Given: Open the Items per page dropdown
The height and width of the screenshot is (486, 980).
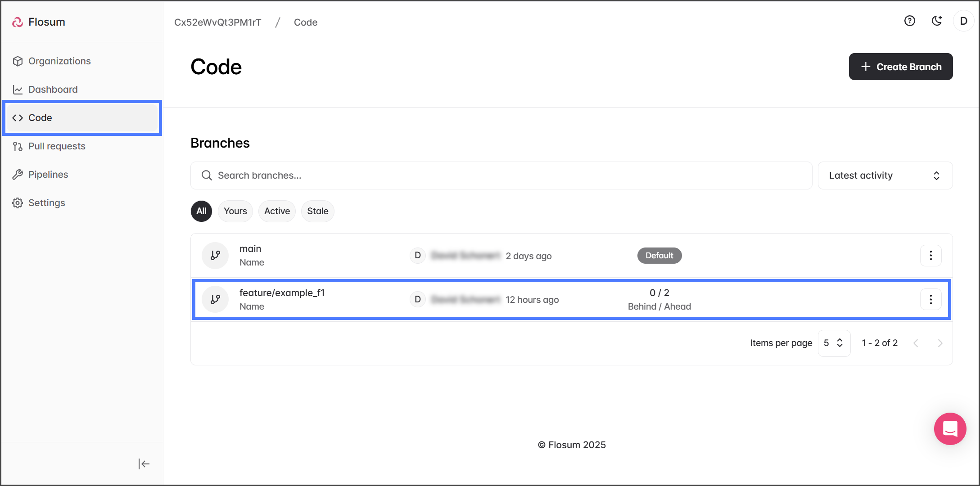Looking at the screenshot, I should 834,343.
